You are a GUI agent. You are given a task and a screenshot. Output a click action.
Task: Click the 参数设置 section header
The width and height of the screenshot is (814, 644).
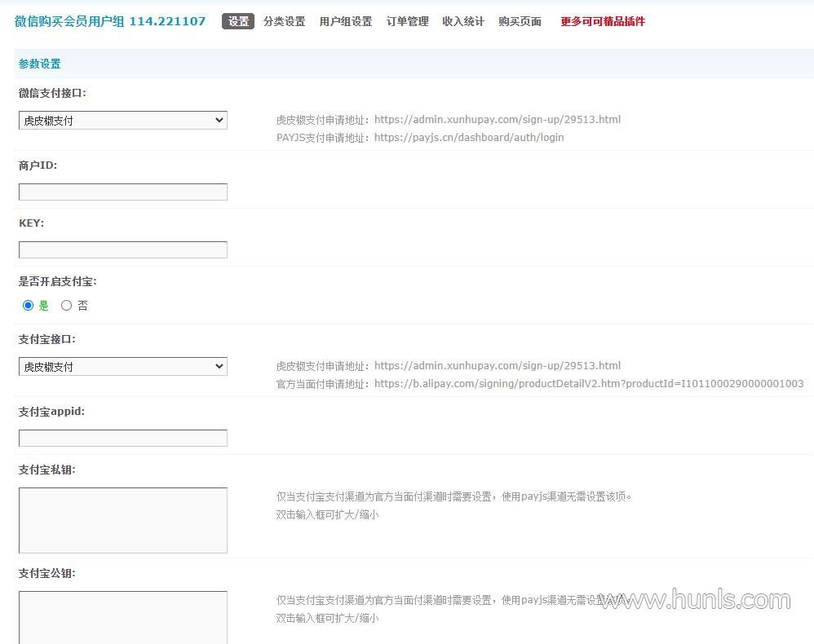click(40, 64)
